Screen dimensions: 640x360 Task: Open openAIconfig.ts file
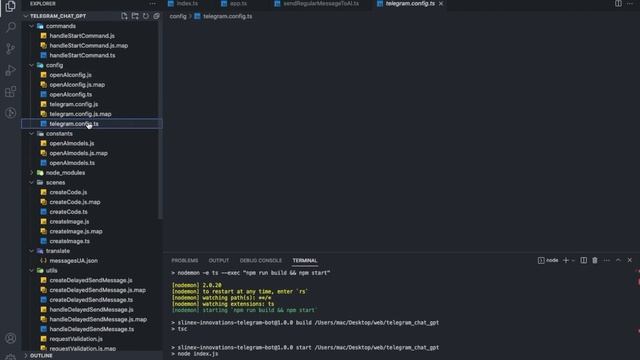pyautogui.click(x=71, y=94)
